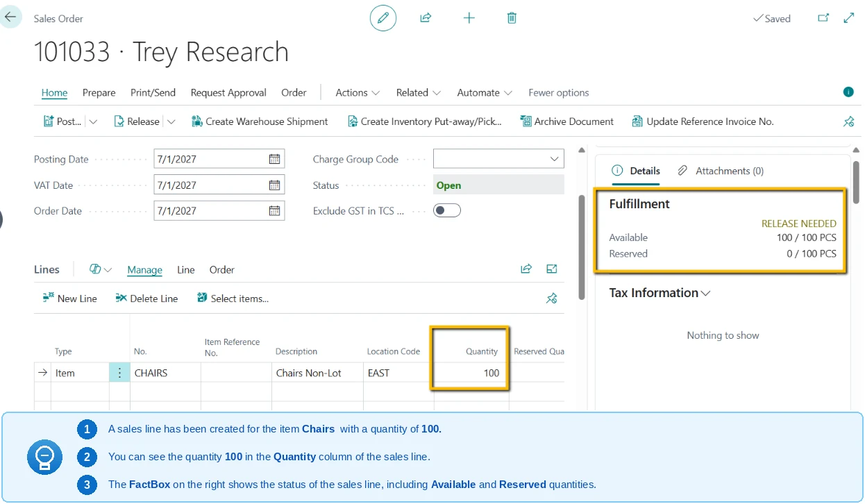Add a New Line
This screenshot has width=865, height=504.
[69, 299]
